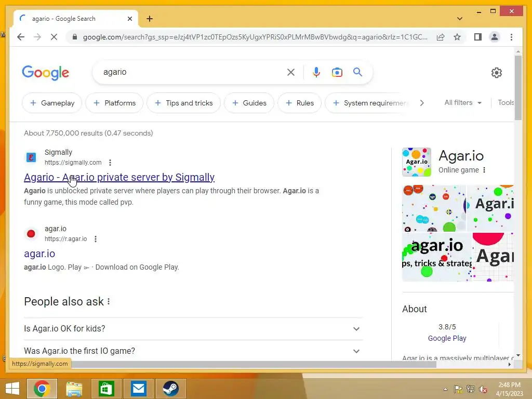Viewport: 532px width, 399px height.
Task: Launch Steam from the taskbar
Action: tap(170, 389)
